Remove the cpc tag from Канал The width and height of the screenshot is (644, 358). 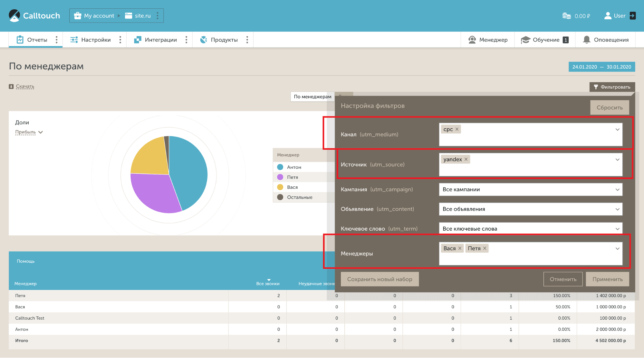(x=457, y=129)
